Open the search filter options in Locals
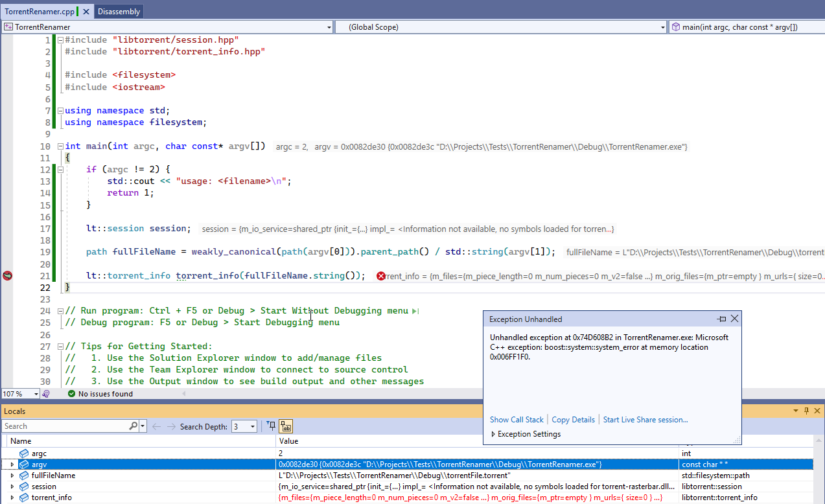This screenshot has width=825, height=504. [x=143, y=426]
